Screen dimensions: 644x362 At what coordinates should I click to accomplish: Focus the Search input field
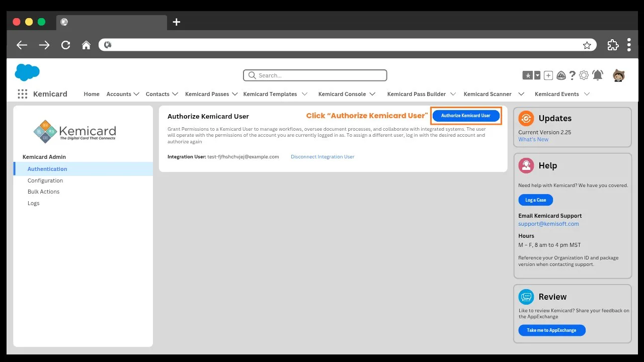[x=315, y=75]
